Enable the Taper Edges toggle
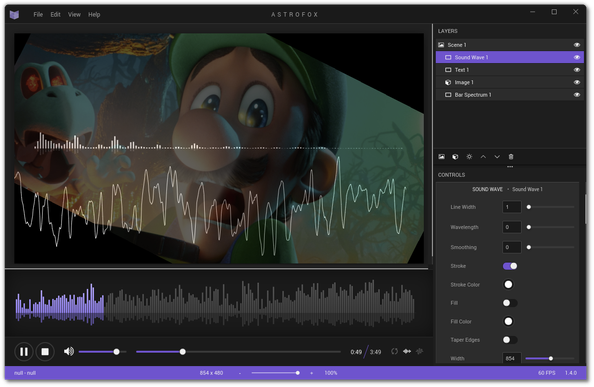The width and height of the screenshot is (594, 387). pyautogui.click(x=510, y=340)
